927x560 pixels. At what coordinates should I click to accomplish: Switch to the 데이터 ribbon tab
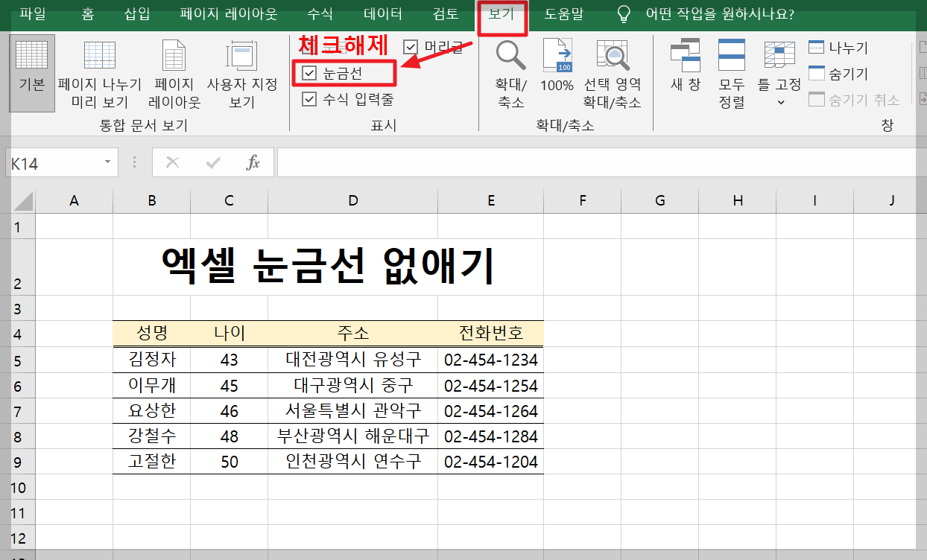[382, 13]
